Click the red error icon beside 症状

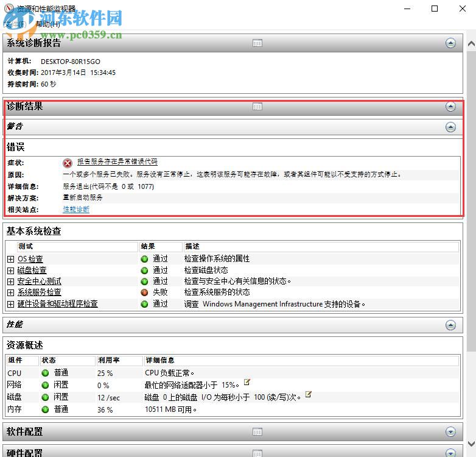click(x=68, y=163)
